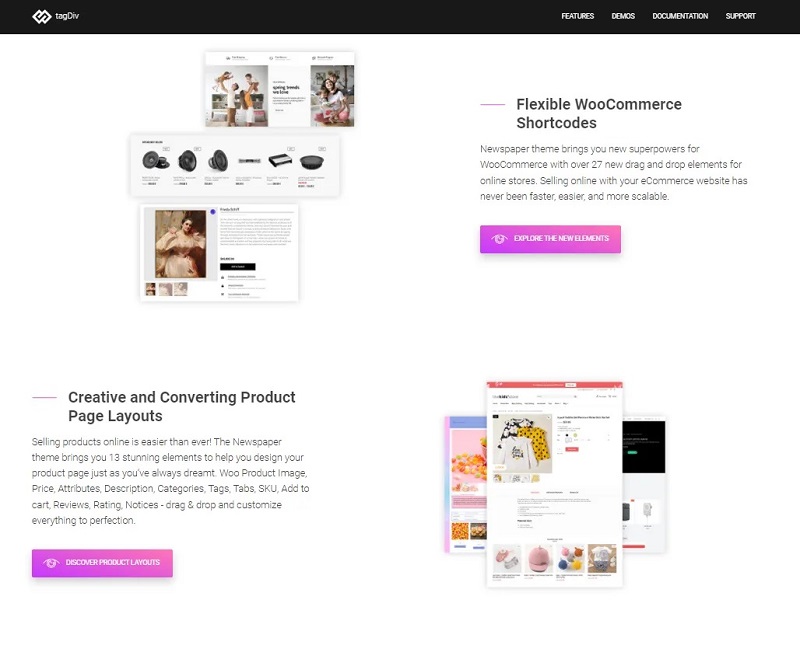Image resolution: width=800 pixels, height=652 pixels.
Task: Open the family spring trends screenshot
Action: 280,89
